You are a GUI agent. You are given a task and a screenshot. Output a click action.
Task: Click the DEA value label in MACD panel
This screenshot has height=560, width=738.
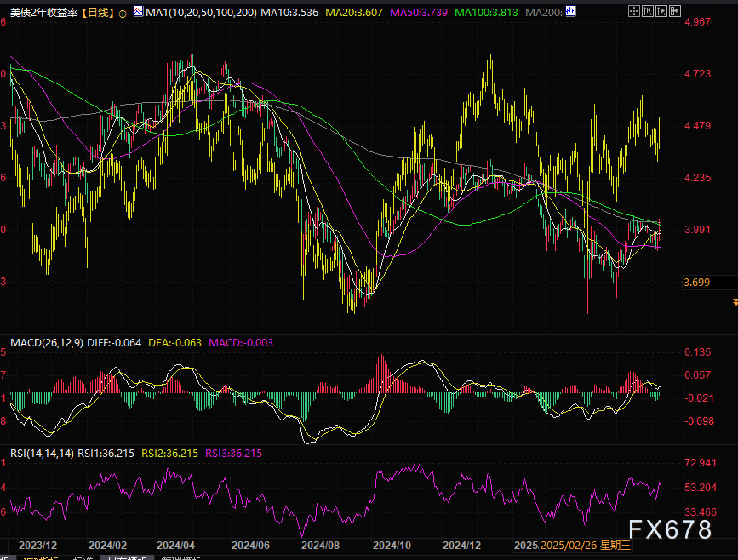click(x=174, y=343)
